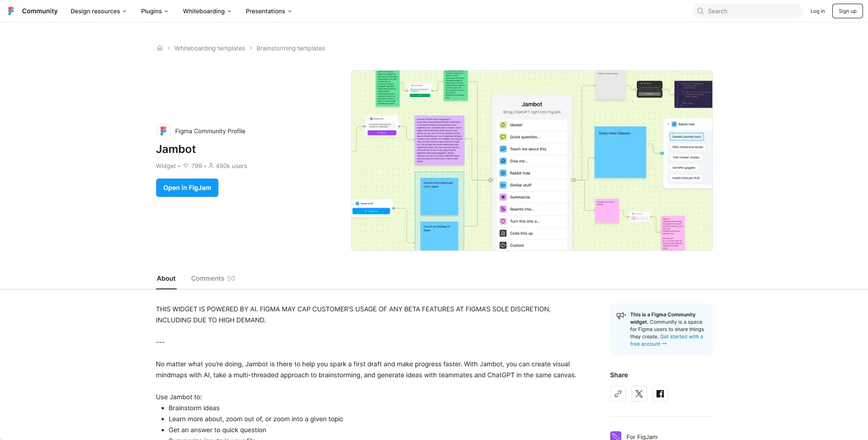Open the Whiteboarding templates breadcrumb link
Image resolution: width=868 pixels, height=440 pixels.
pos(210,48)
